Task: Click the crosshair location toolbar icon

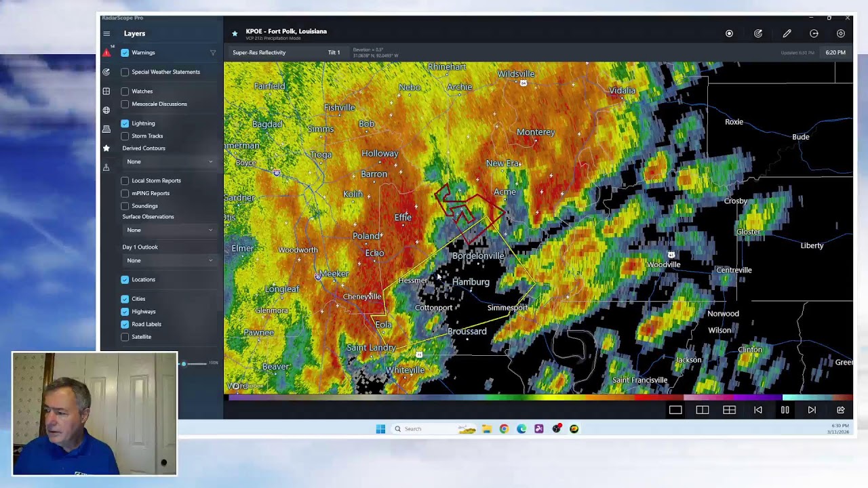Action: 841,33
